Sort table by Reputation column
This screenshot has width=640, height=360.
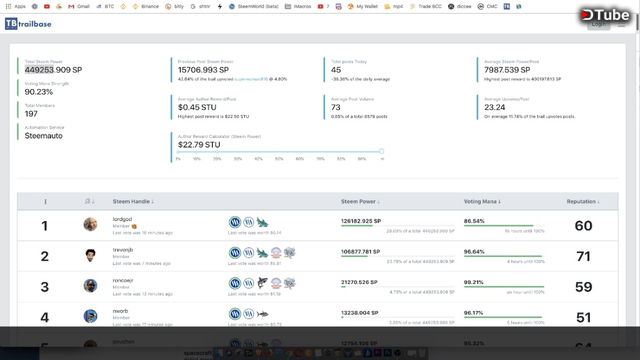(583, 202)
